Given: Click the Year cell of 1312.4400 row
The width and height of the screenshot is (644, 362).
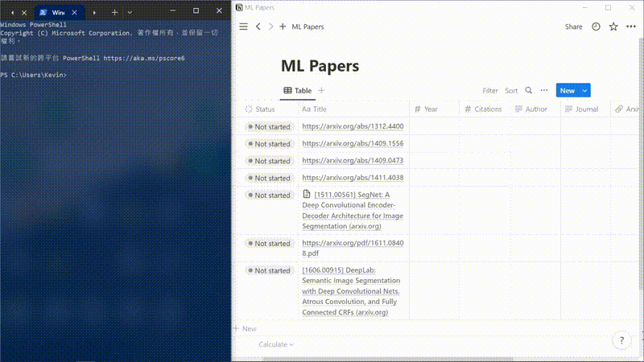Looking at the screenshot, I should 434,126.
